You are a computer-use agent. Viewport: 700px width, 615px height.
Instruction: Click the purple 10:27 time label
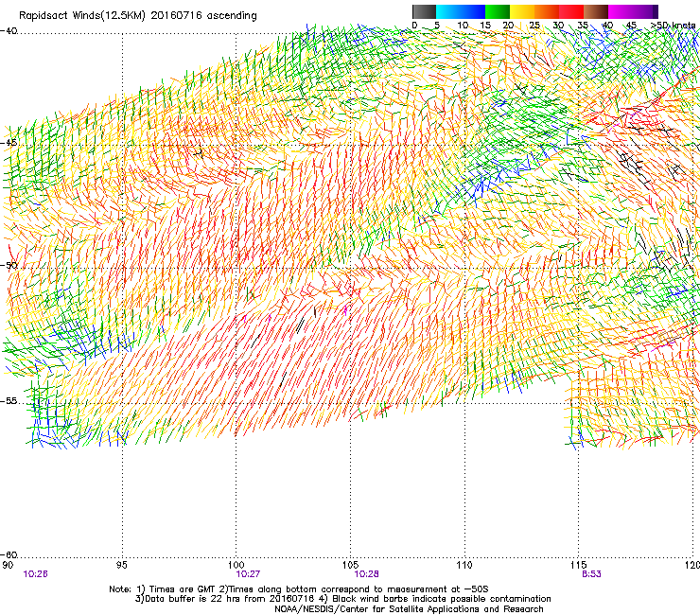click(248, 574)
